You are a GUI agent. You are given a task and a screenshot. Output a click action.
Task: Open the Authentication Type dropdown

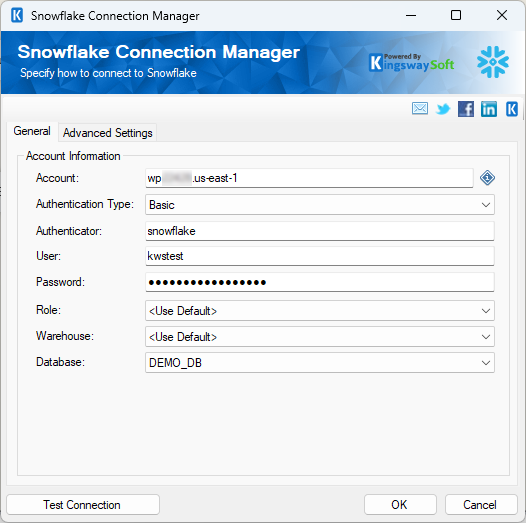pos(320,205)
